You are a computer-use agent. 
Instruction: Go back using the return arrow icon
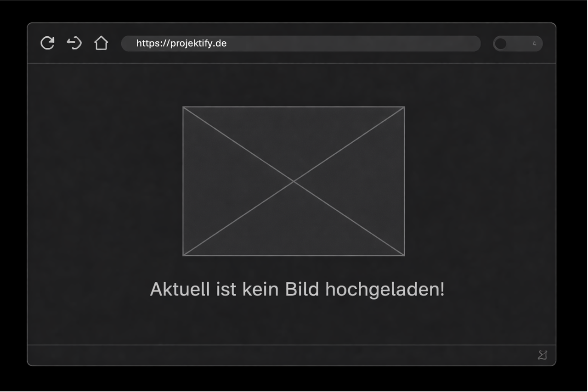click(74, 43)
